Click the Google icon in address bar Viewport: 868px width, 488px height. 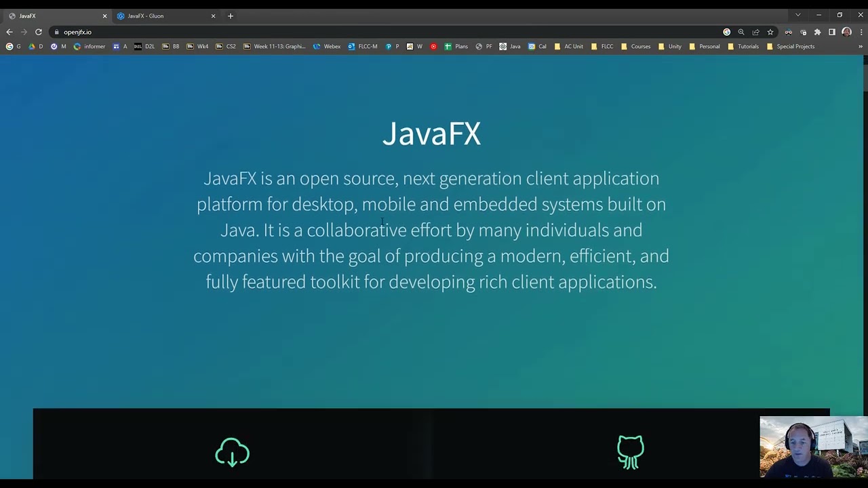pos(727,32)
